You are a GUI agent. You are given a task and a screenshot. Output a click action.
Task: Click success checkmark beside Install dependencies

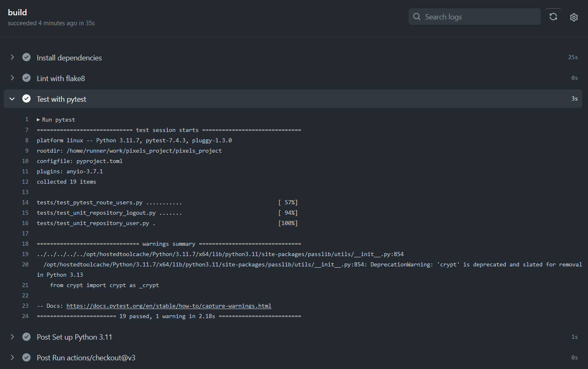(26, 57)
